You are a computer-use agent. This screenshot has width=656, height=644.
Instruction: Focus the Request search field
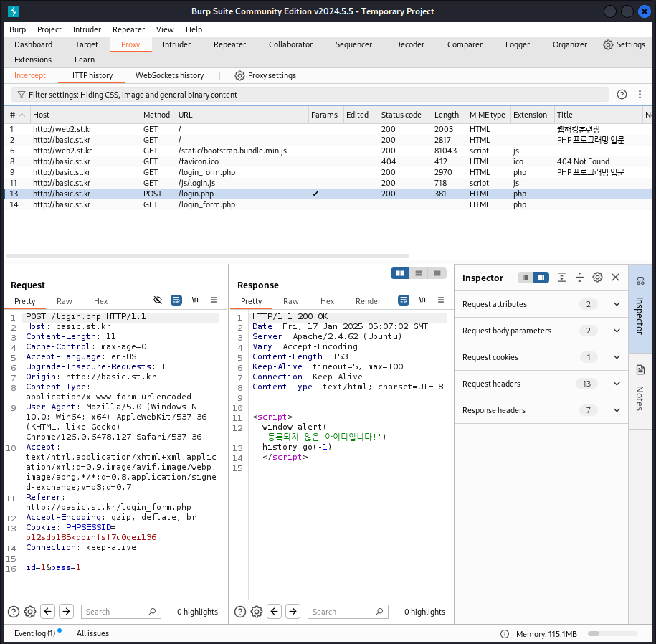pyautogui.click(x=121, y=612)
